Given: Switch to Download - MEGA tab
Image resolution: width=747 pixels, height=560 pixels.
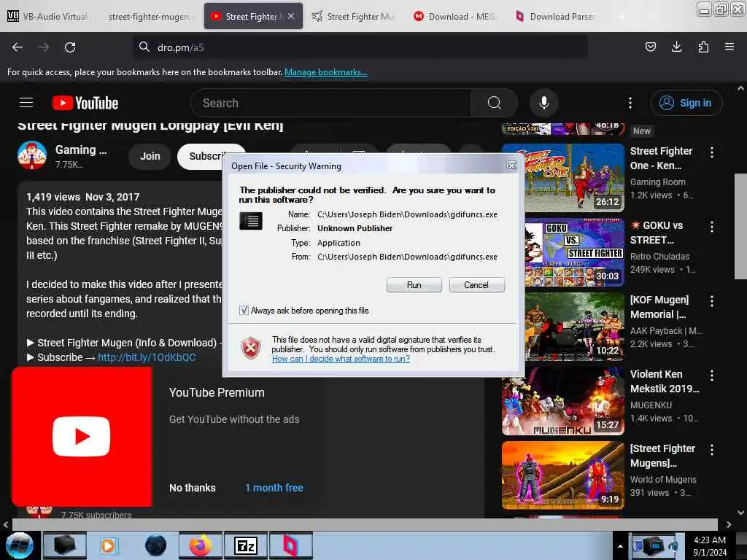Looking at the screenshot, I should [456, 16].
